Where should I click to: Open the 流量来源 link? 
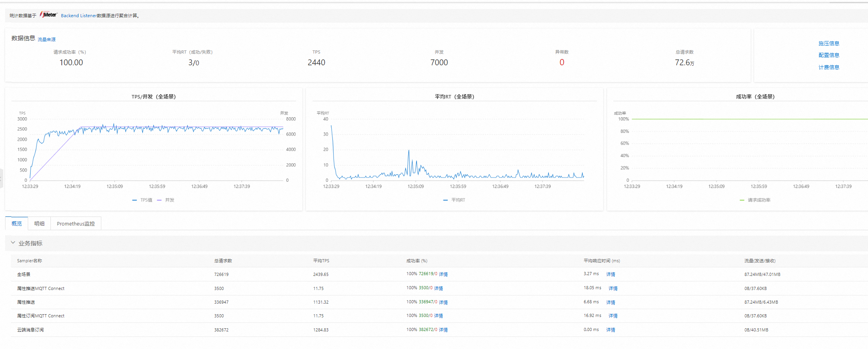(x=47, y=39)
